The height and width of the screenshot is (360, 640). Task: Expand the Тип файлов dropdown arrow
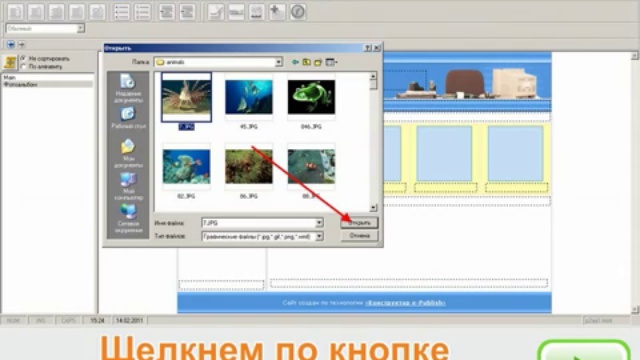tap(319, 236)
